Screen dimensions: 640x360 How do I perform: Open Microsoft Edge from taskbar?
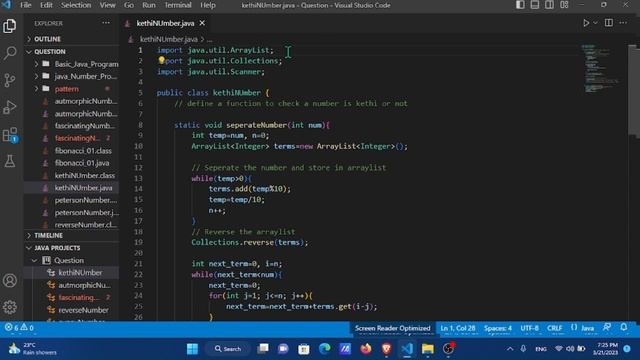point(324,349)
